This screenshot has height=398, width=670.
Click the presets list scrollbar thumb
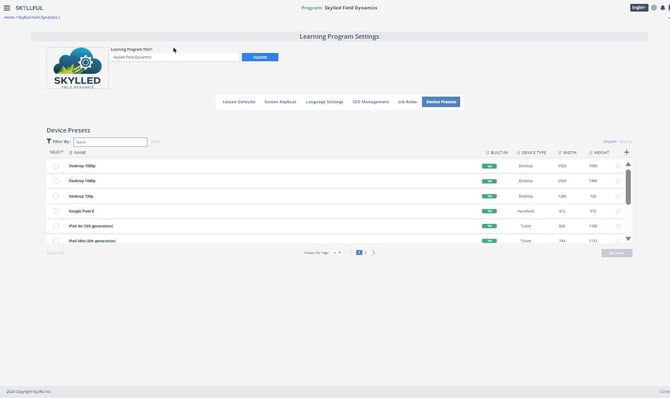[628, 187]
